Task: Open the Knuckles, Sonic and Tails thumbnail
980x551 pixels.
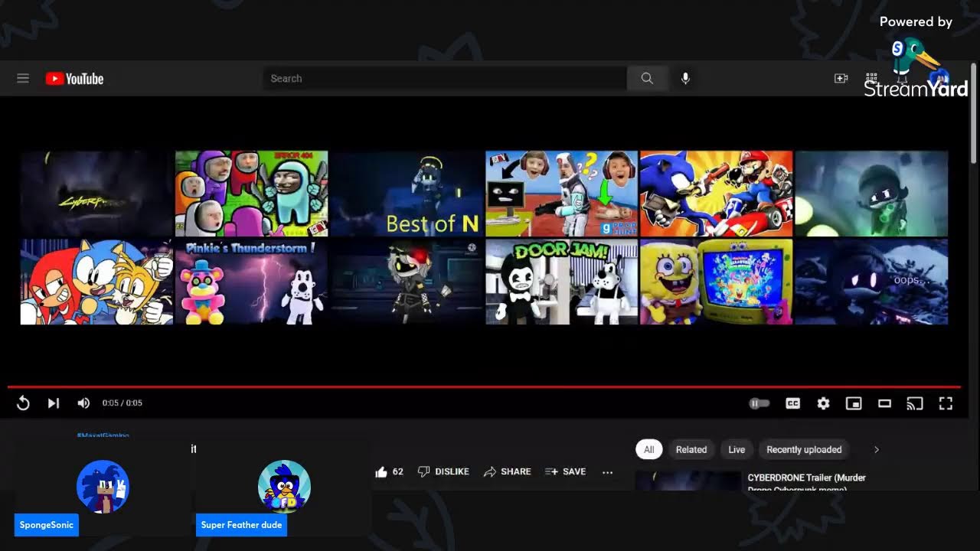Action: click(97, 282)
